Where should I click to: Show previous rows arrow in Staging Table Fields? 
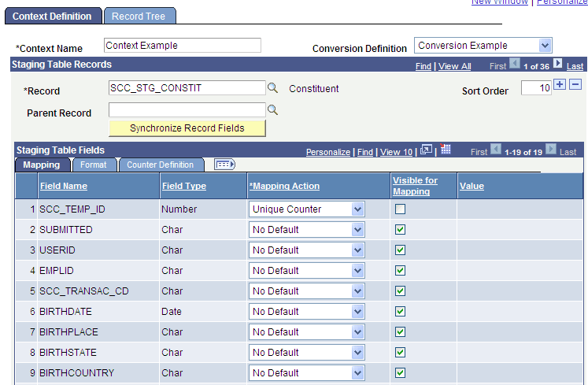click(496, 150)
